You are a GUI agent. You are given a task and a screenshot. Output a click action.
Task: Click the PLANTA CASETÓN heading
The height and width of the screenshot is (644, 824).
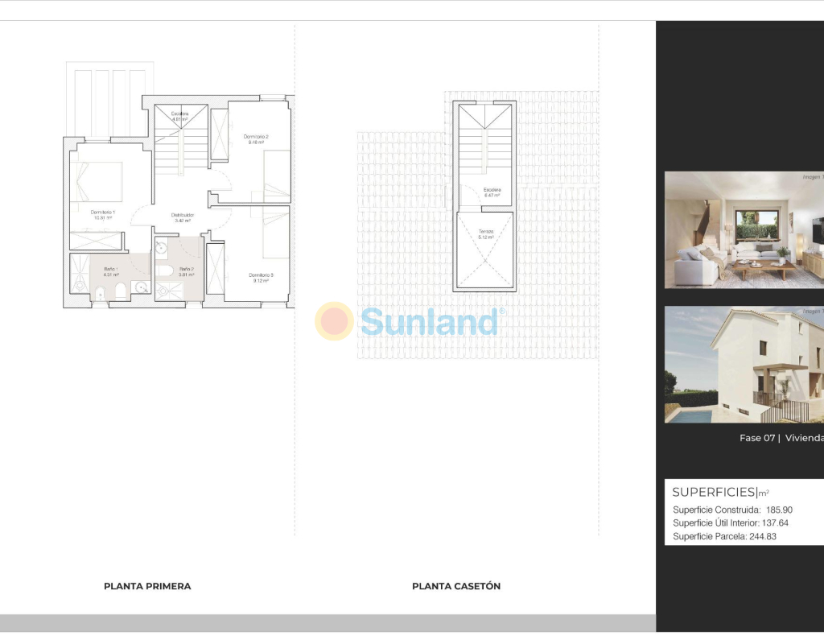(x=456, y=586)
